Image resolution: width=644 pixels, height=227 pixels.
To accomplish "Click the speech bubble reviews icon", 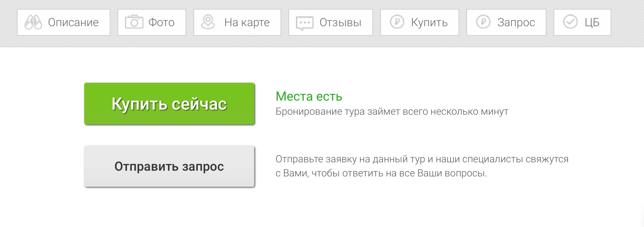I will 304,23.
